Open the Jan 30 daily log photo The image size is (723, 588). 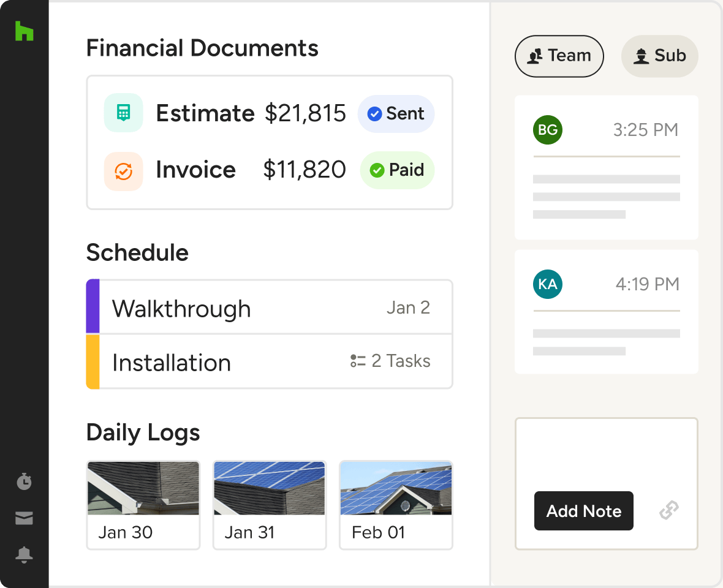143,488
